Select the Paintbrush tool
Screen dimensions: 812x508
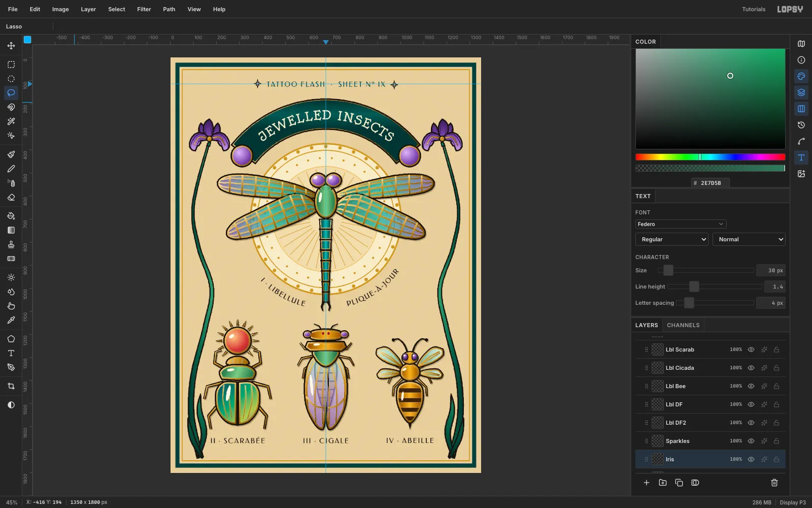coord(11,154)
